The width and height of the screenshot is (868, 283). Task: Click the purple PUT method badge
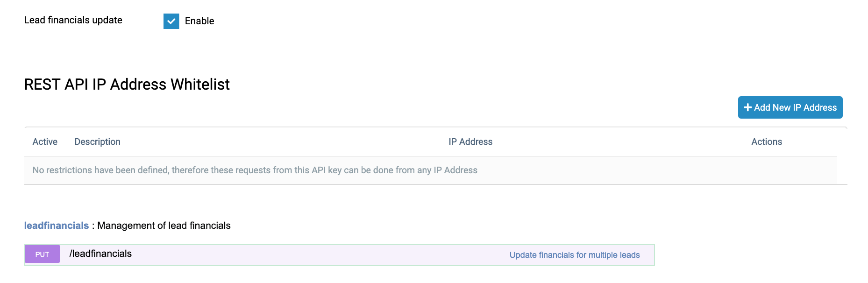(42, 254)
